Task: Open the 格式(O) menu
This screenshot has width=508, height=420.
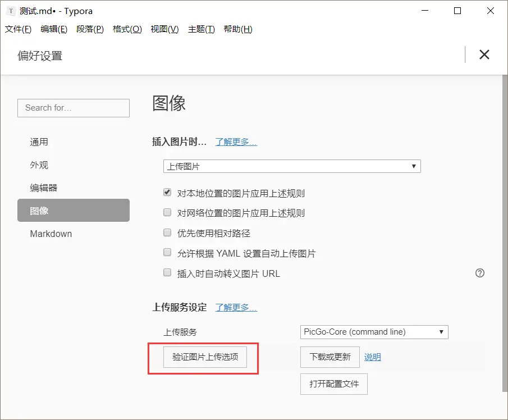Action: [127, 29]
